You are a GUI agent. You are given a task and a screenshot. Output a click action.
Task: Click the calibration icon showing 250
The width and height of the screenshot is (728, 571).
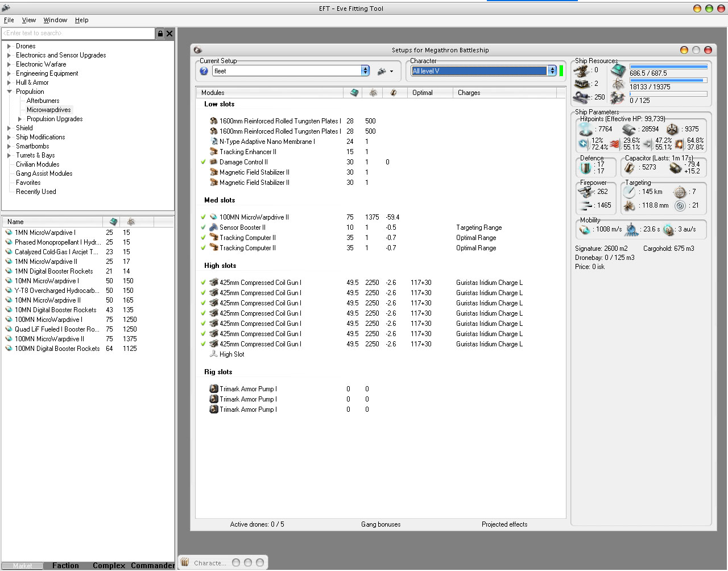(581, 97)
